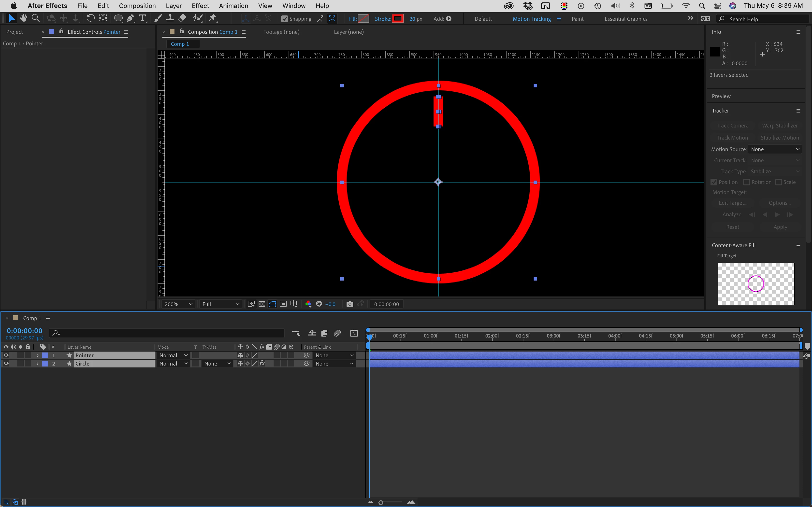Image resolution: width=812 pixels, height=507 pixels.
Task: Switch to the Project panel tab
Action: coord(14,32)
